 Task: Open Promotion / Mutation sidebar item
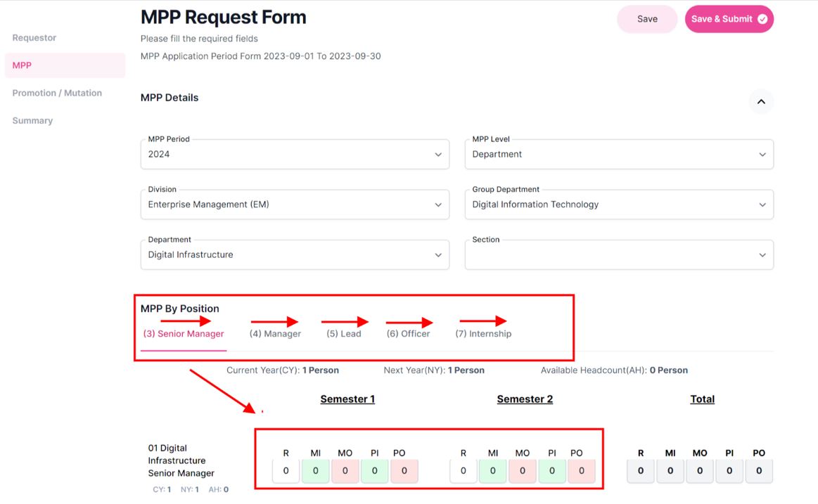point(57,93)
